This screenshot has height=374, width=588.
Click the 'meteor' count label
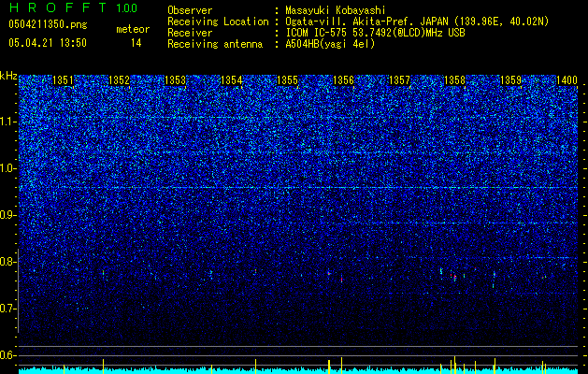click(133, 29)
